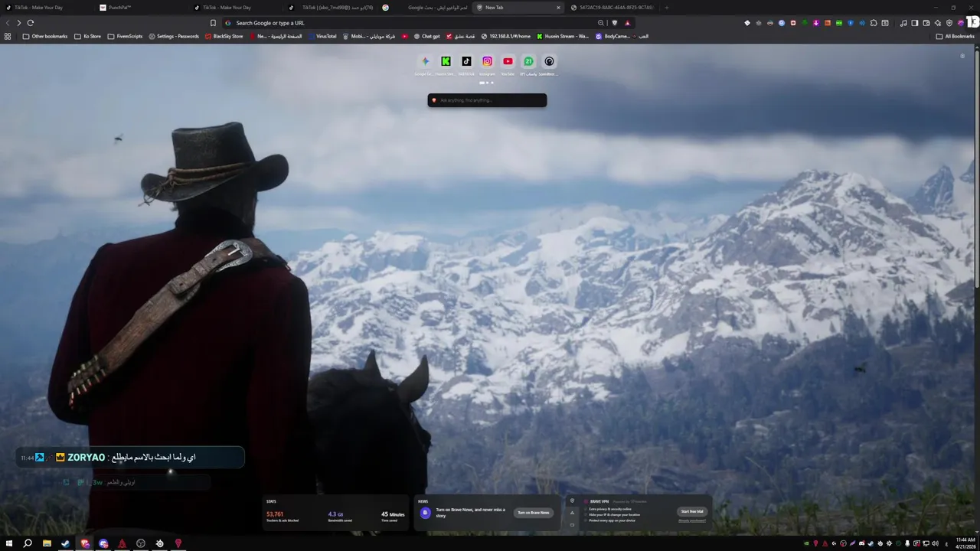Open File Explorer from taskbar

pos(47,543)
